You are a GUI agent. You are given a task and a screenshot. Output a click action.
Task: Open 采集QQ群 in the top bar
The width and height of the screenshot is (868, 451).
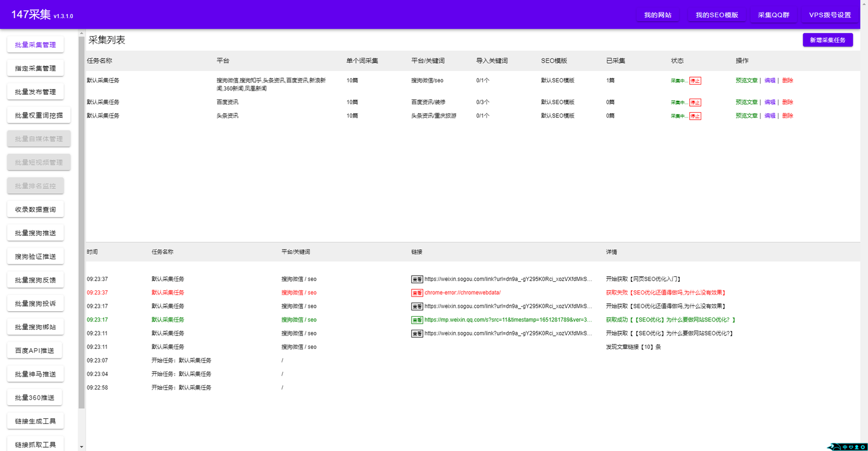tap(773, 15)
